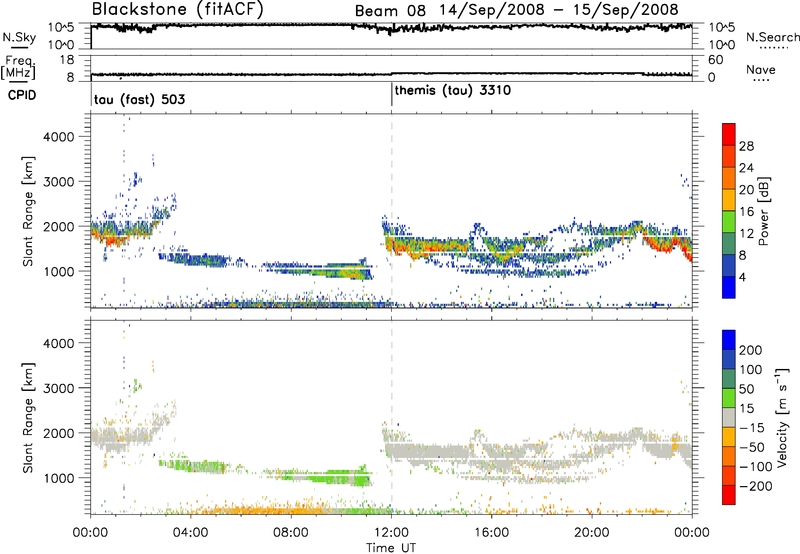Select 'Slant Range [km]' label of velocity panel
The image size is (800, 554).
(x=28, y=418)
